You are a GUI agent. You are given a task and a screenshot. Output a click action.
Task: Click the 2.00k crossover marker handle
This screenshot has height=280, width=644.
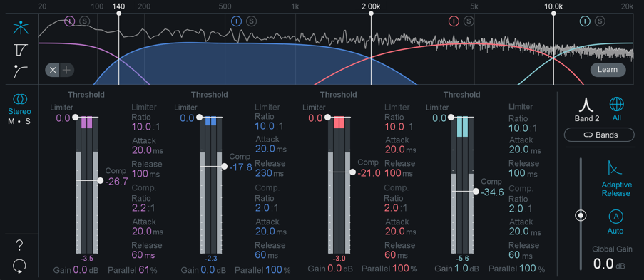coord(372,14)
